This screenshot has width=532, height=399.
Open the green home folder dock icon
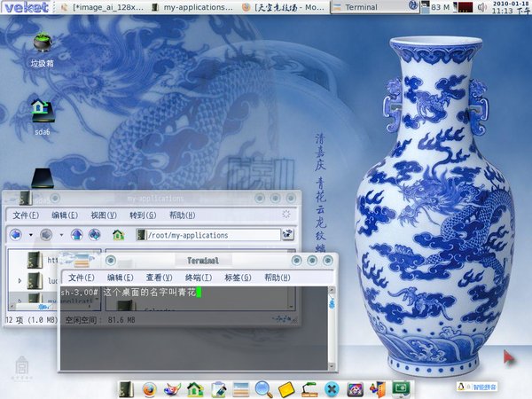(x=195, y=388)
